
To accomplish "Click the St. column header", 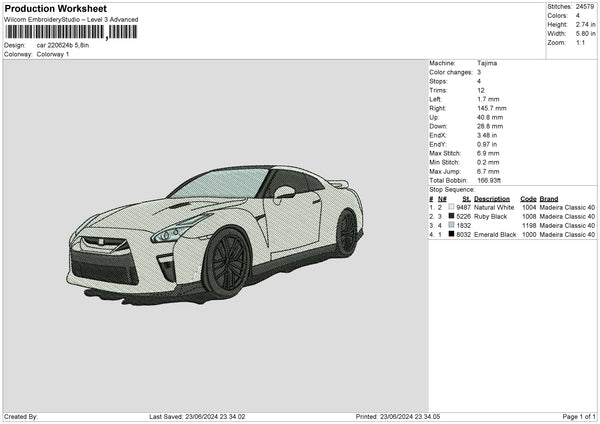I will tap(466, 199).
